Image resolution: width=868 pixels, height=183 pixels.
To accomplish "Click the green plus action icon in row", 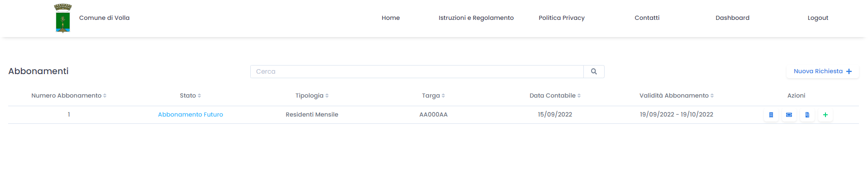I will [825, 115].
